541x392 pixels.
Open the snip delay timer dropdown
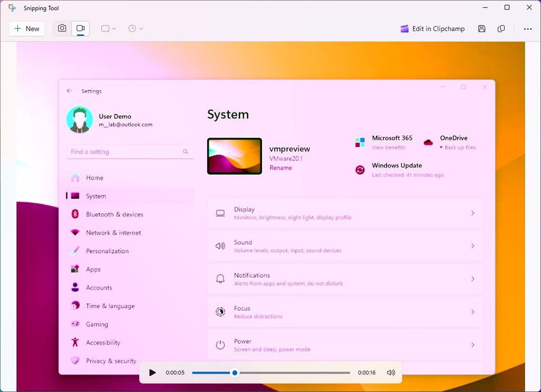click(x=135, y=28)
